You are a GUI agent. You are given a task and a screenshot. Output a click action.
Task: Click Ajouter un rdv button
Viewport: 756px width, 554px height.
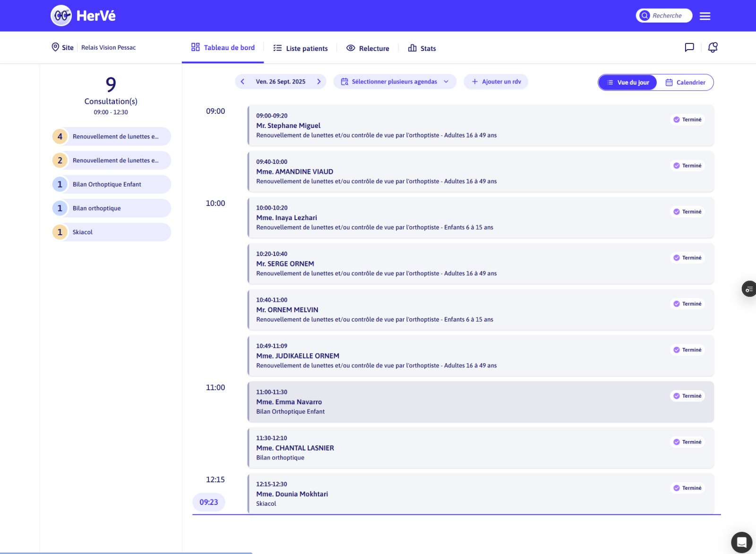pos(496,82)
